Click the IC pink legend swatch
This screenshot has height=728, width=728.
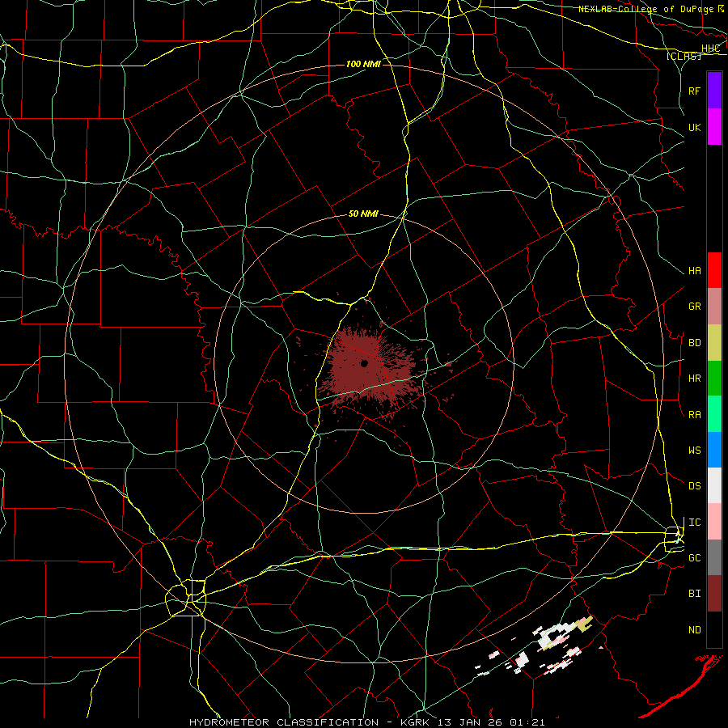pos(714,522)
